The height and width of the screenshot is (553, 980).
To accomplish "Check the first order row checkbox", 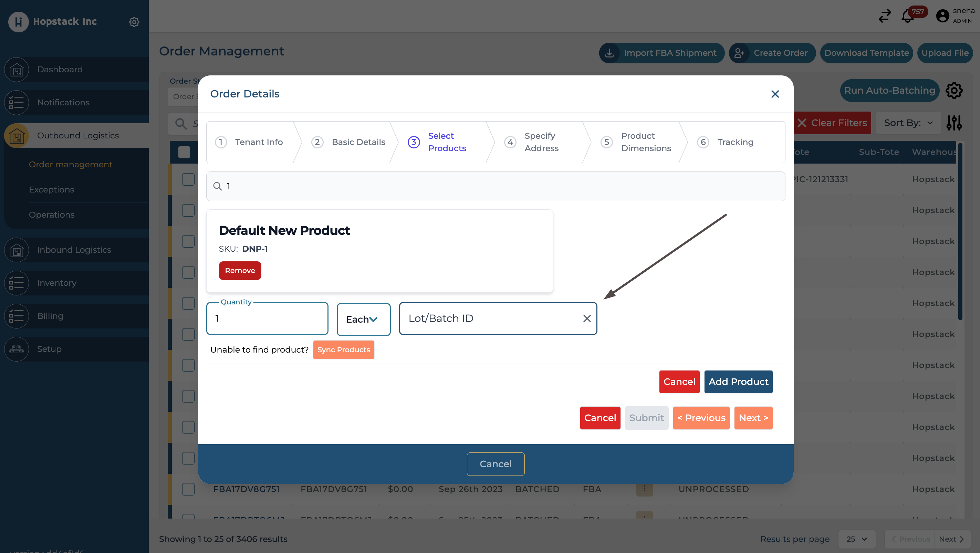I will [x=188, y=179].
